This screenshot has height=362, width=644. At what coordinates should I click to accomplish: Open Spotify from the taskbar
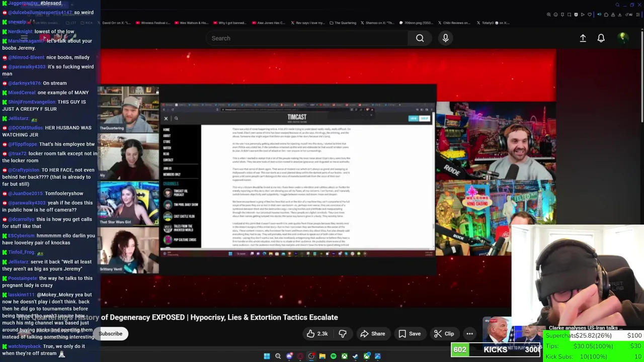coord(333,356)
